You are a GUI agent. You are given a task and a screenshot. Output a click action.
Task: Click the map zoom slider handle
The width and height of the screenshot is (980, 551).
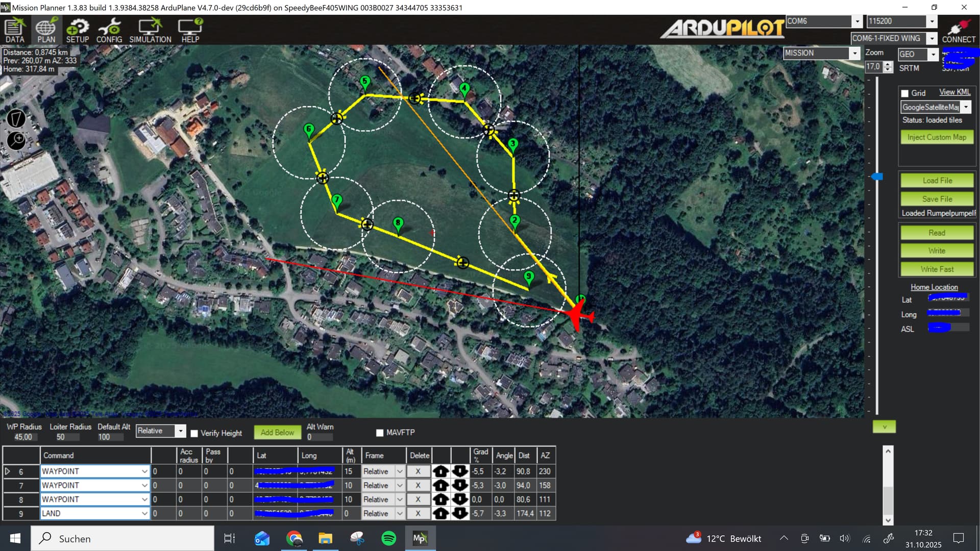coord(877,177)
